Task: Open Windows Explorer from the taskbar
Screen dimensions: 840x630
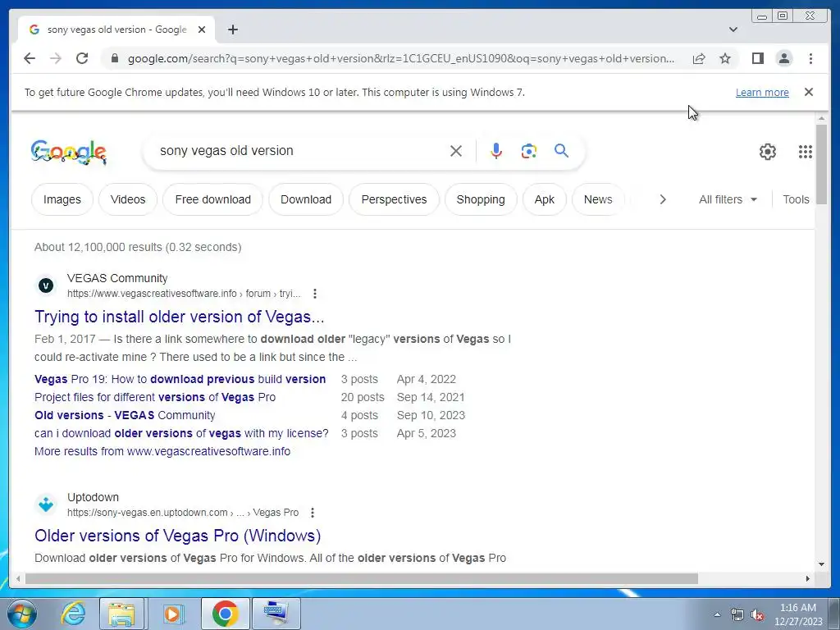Action: 121,614
